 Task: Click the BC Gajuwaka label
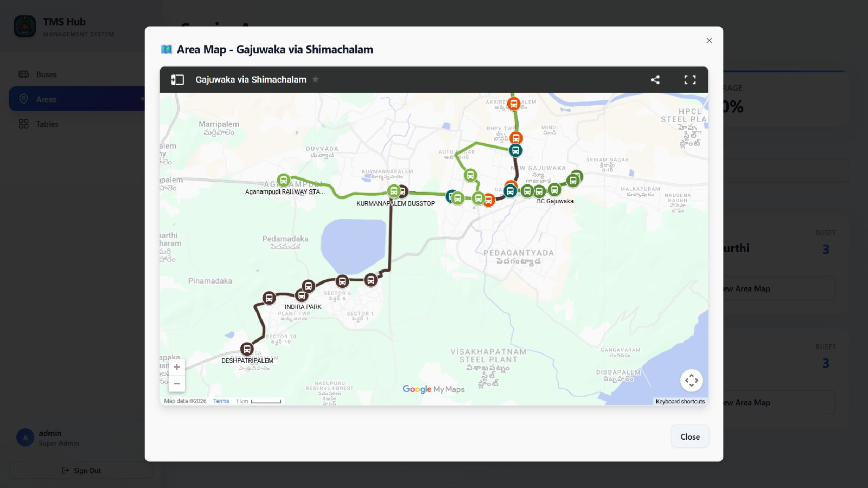[x=555, y=201]
